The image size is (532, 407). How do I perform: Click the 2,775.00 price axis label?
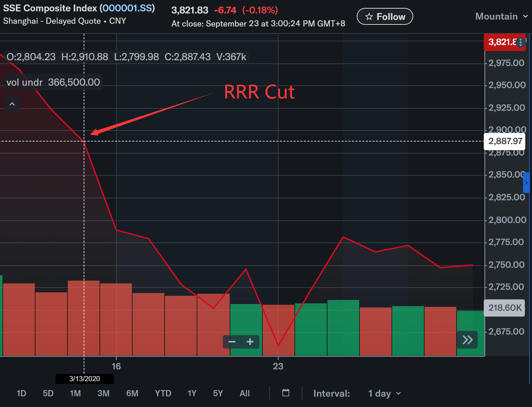(x=506, y=242)
